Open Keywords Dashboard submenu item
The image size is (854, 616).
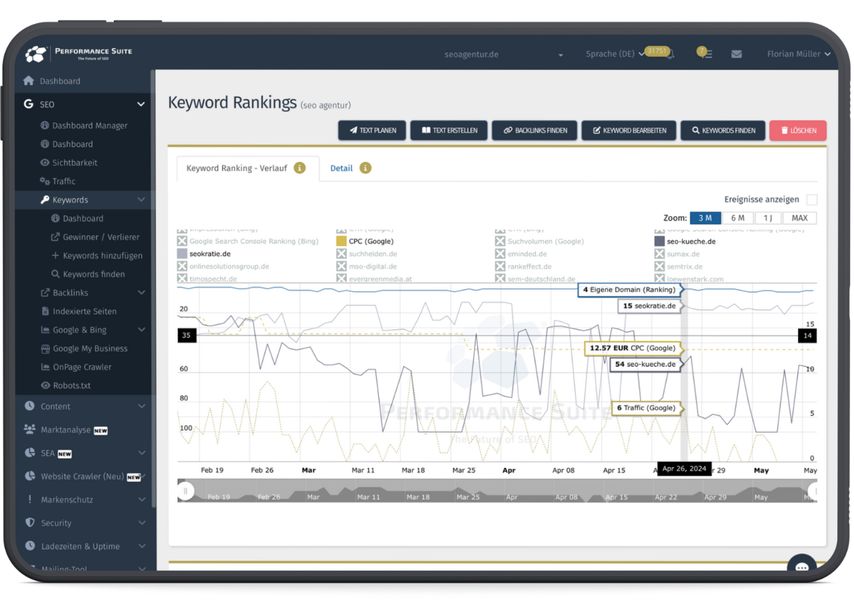[x=84, y=219]
